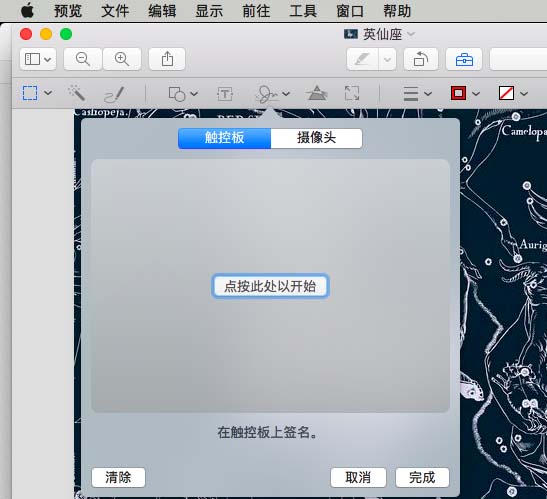This screenshot has height=499, width=547.
Task: Expand the Signature dropdown arrow
Action: tap(286, 94)
